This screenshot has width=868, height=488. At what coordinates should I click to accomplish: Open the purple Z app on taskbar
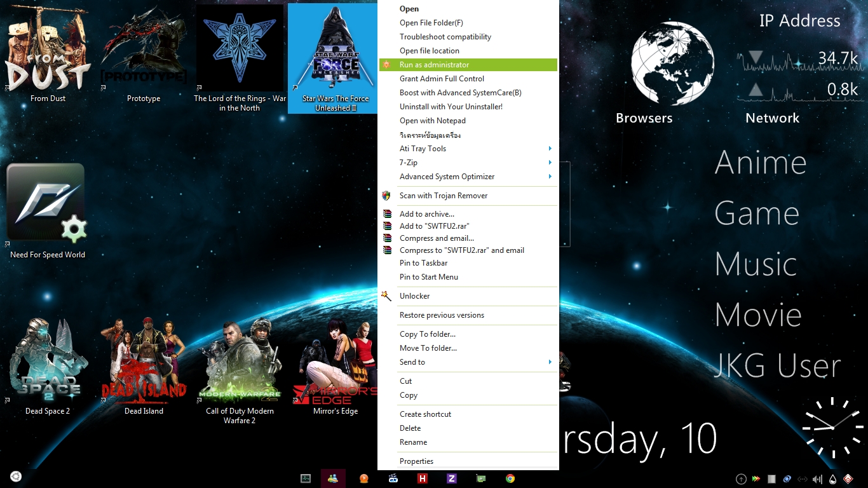452,478
